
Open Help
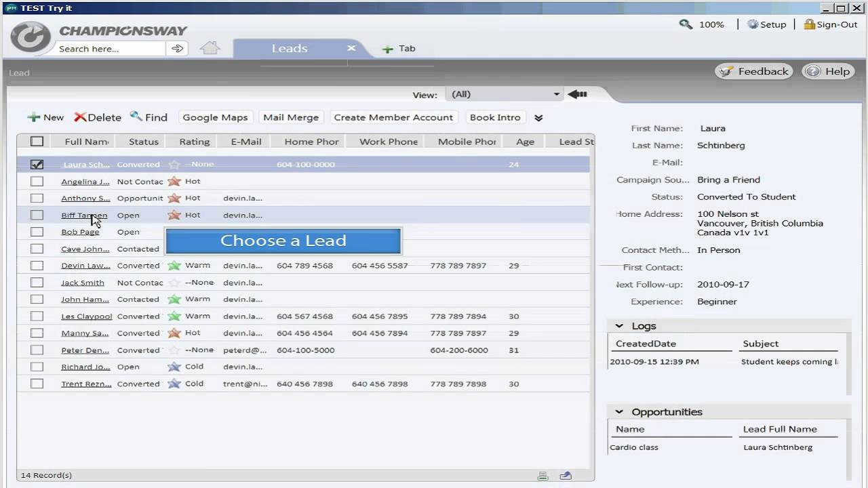click(827, 71)
